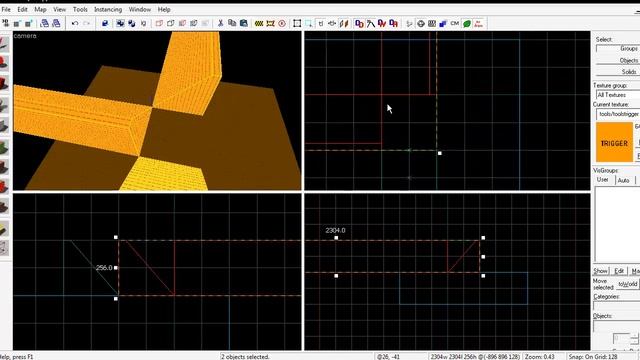This screenshot has height=360, width=640.
Task: Hide the selected objects
Action: tap(159, 23)
